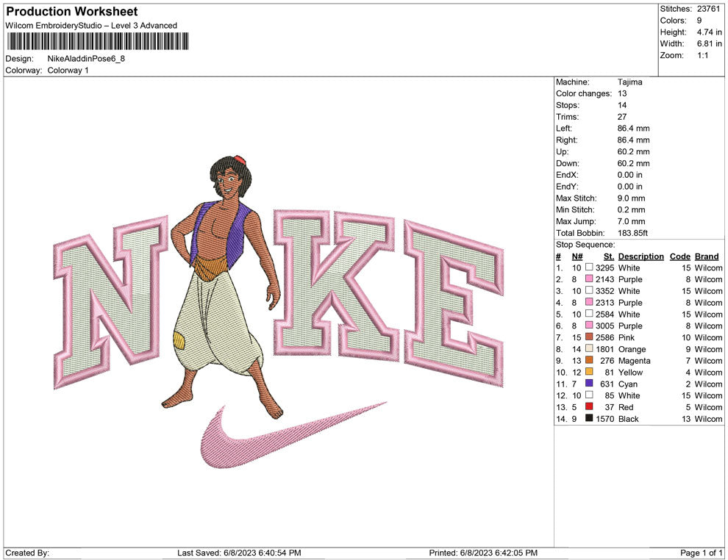Pick the pink swatch beside 2313 Purple

pyautogui.click(x=589, y=302)
